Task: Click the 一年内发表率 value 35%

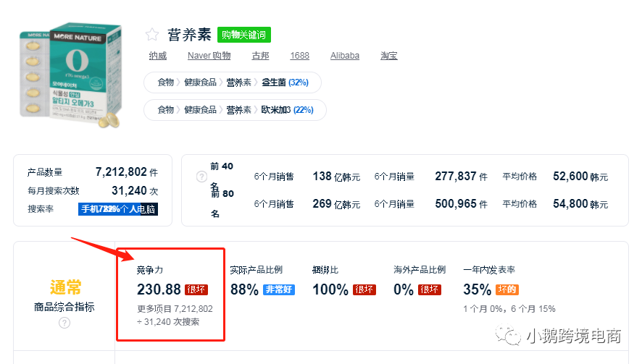Action: (477, 289)
